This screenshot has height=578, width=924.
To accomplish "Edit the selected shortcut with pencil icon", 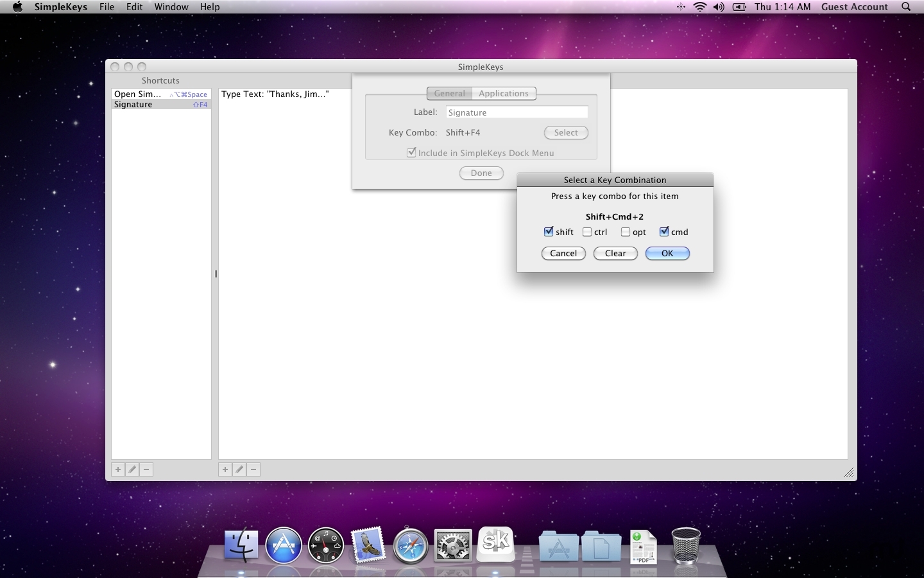I will 132,469.
